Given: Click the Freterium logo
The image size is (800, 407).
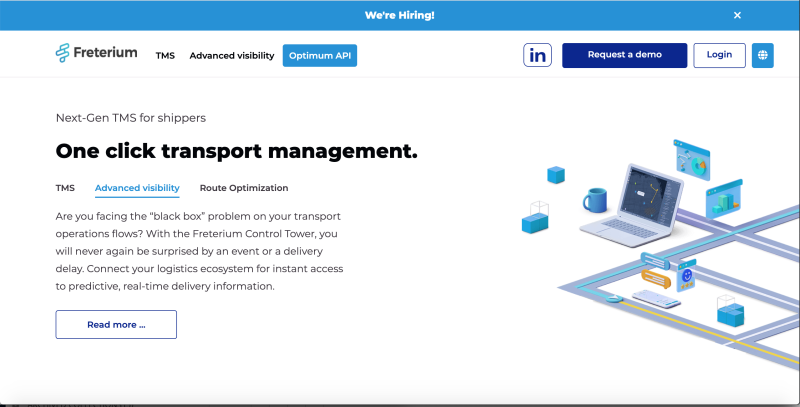Looking at the screenshot, I should (x=96, y=53).
